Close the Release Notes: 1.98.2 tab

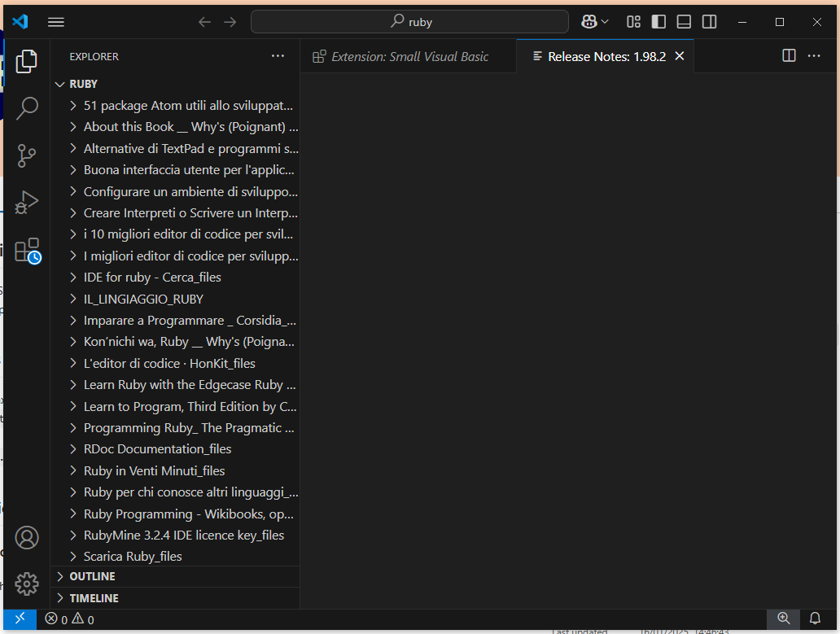pyautogui.click(x=680, y=56)
